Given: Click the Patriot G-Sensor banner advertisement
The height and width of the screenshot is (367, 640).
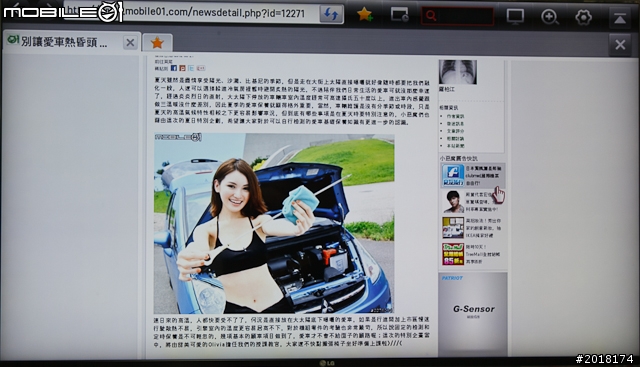Looking at the screenshot, I should pyautogui.click(x=473, y=314).
